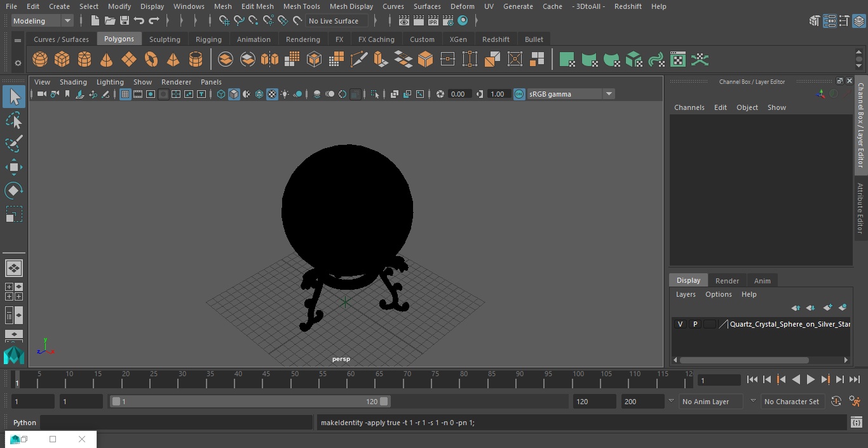868x448 pixels.
Task: Switch to Render layer tab
Action: pos(727,281)
